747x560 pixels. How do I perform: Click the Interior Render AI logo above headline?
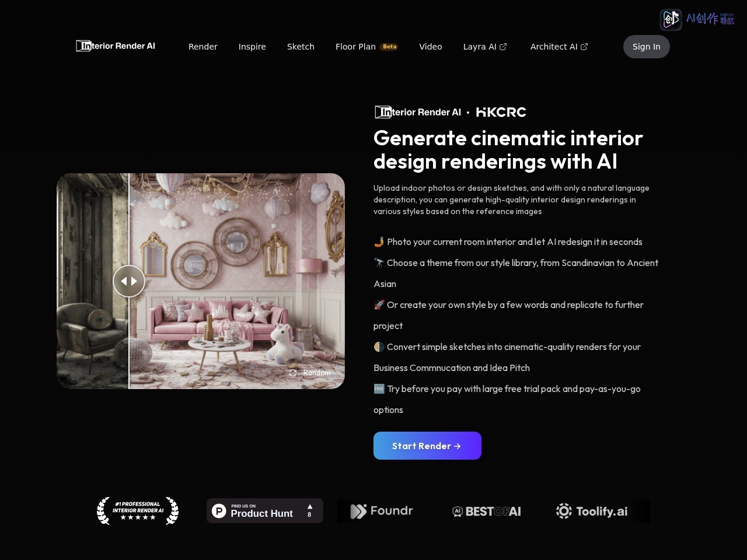[x=418, y=112]
